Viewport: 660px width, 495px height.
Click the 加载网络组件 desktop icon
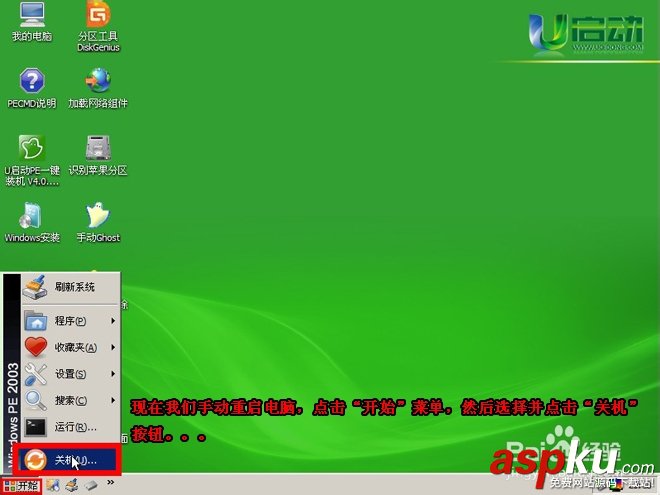98,88
